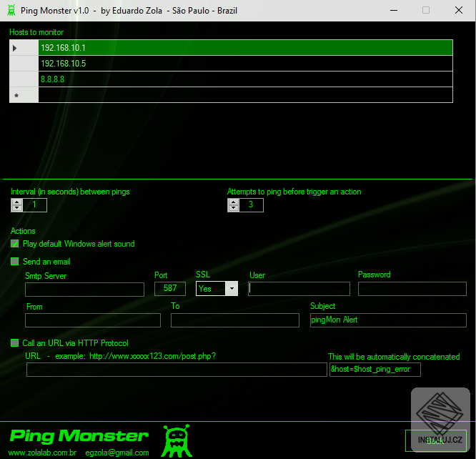The image size is (476, 459).
Task: Select host row 192.168.10.1
Action: point(245,48)
